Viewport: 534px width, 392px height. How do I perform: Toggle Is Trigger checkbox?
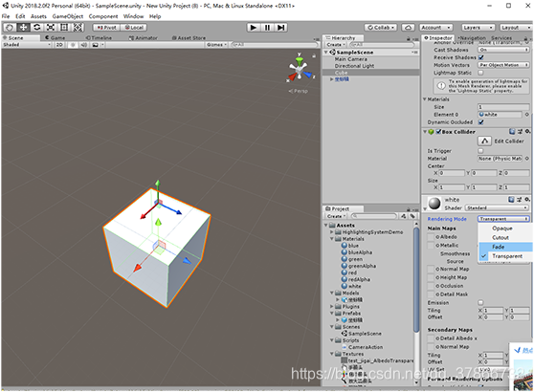(480, 151)
